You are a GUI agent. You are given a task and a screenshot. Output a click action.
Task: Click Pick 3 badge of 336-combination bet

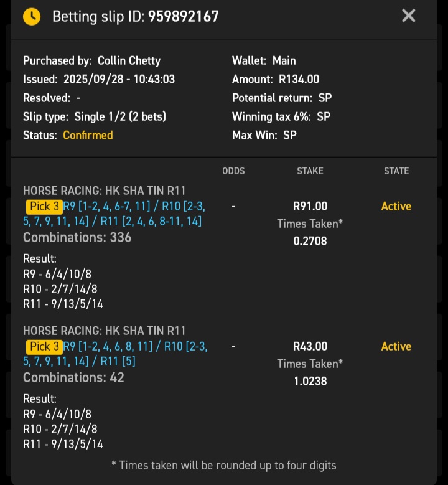(43, 207)
